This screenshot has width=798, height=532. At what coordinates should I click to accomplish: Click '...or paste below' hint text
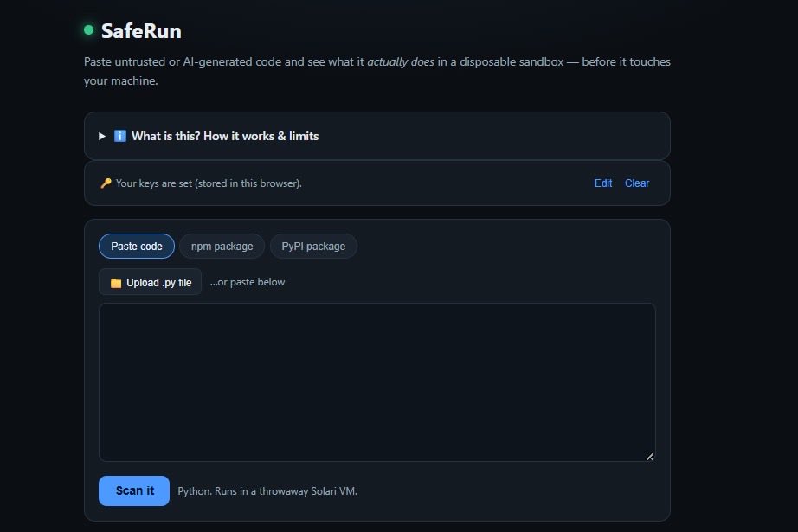pos(248,282)
